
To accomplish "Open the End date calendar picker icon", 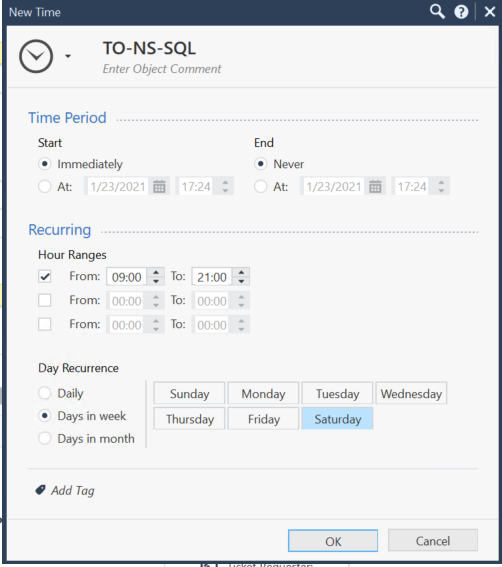I will point(375,187).
